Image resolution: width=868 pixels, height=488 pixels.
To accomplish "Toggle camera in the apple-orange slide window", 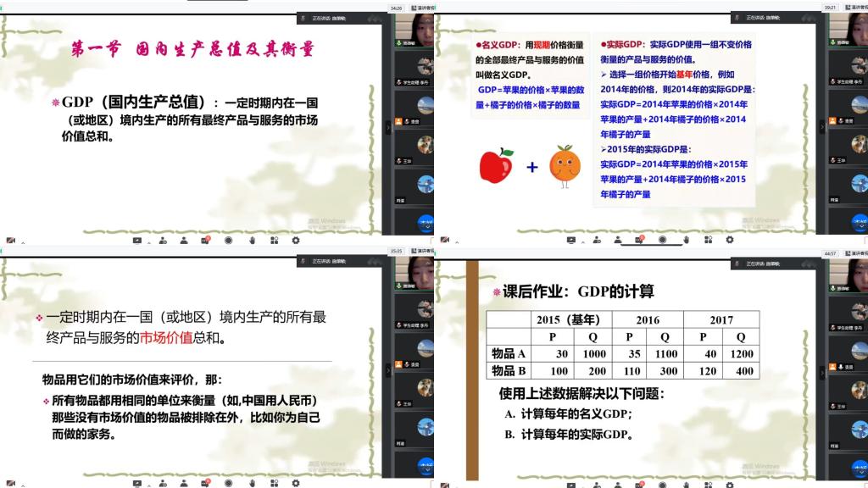I will (446, 240).
